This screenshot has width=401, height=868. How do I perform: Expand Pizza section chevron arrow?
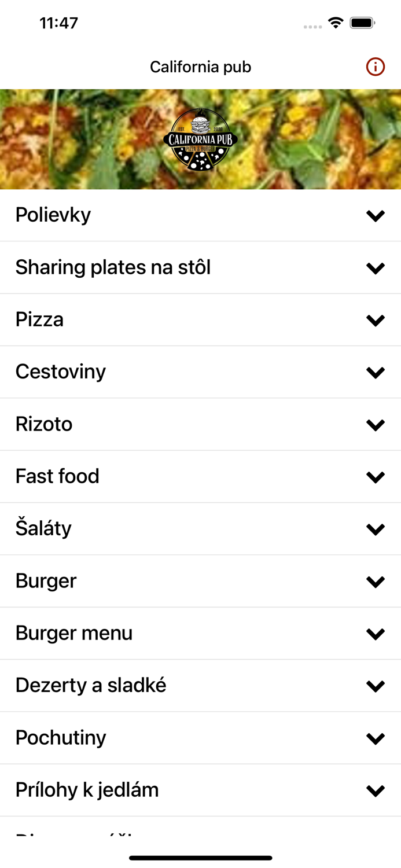[376, 320]
